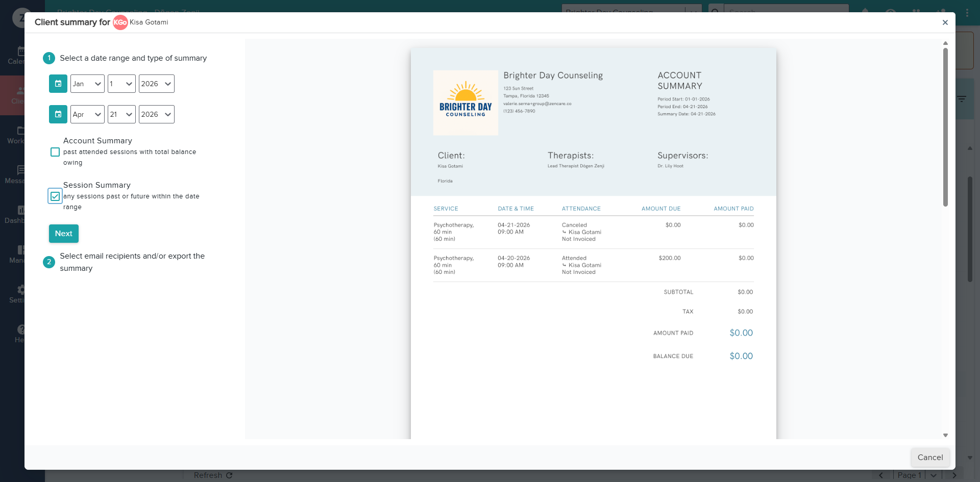
Task: Click the Attended attendance status
Action: point(574,258)
